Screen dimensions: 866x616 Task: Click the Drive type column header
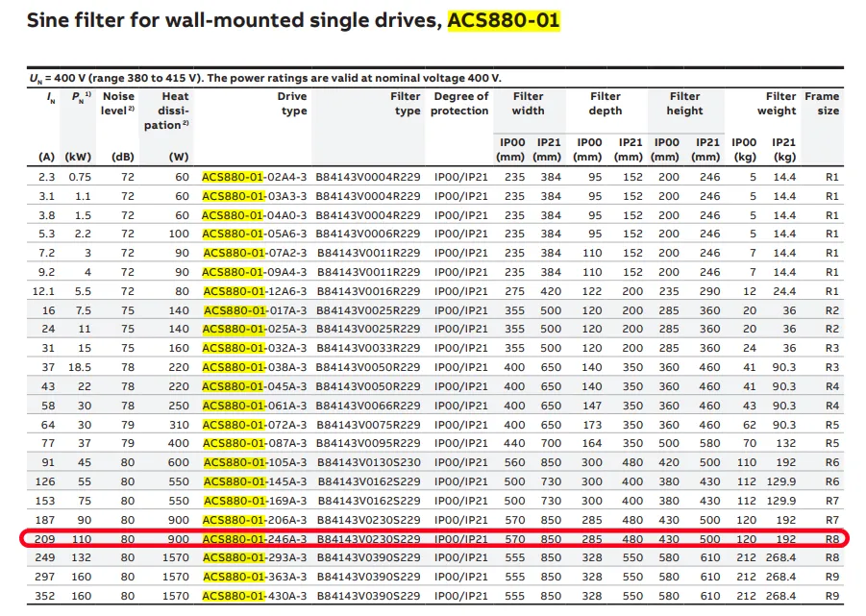(291, 102)
